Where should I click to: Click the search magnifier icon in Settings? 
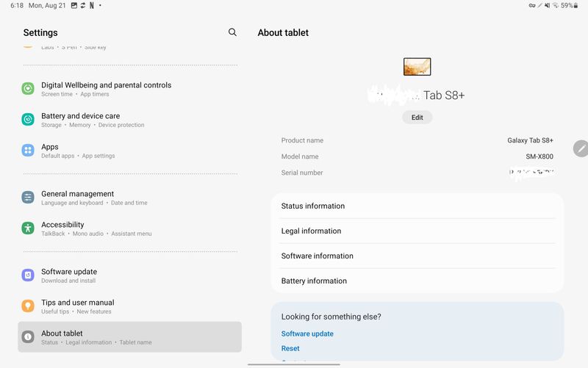232,32
